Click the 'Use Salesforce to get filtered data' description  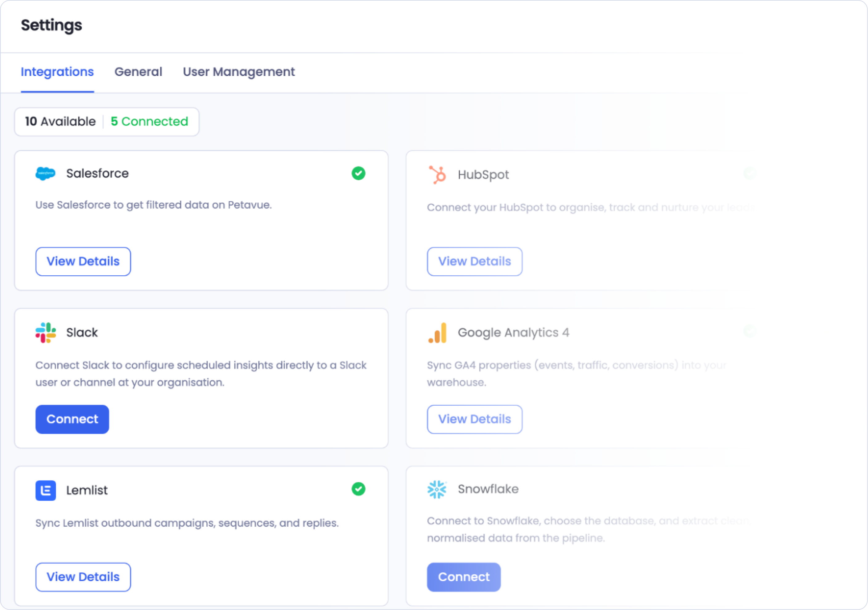tap(154, 205)
